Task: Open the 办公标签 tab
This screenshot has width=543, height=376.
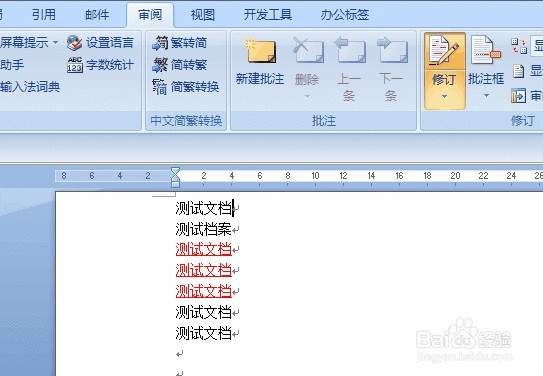Action: point(345,15)
